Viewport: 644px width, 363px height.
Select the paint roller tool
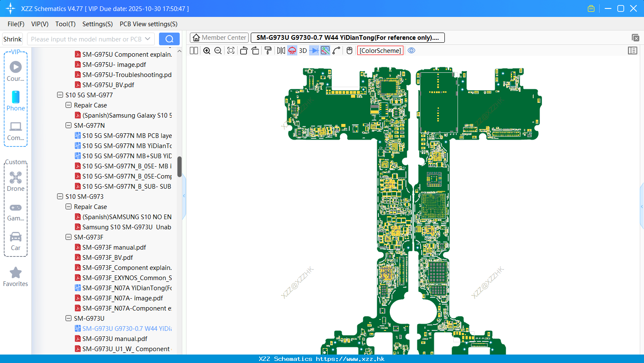(x=268, y=50)
